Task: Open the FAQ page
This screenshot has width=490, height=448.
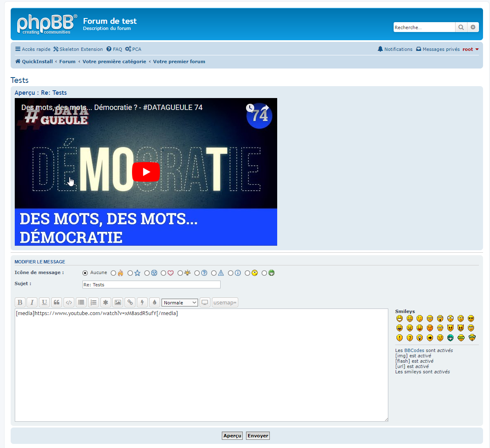Action: pos(114,49)
